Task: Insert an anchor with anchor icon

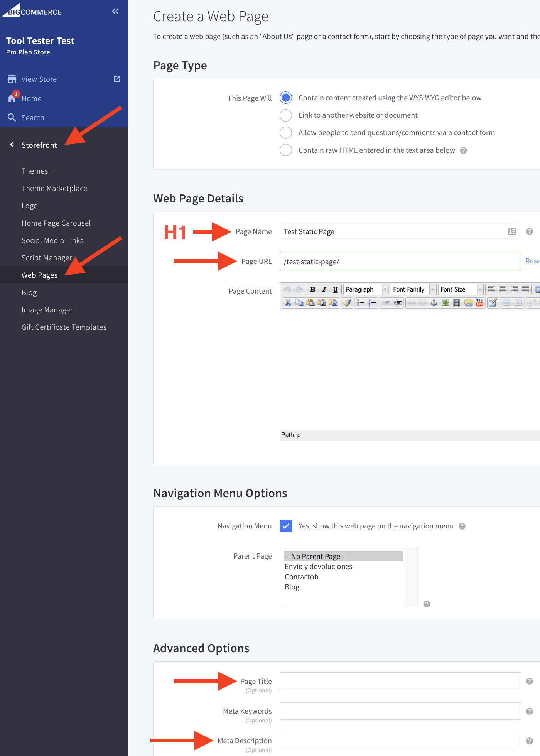Action: point(434,303)
